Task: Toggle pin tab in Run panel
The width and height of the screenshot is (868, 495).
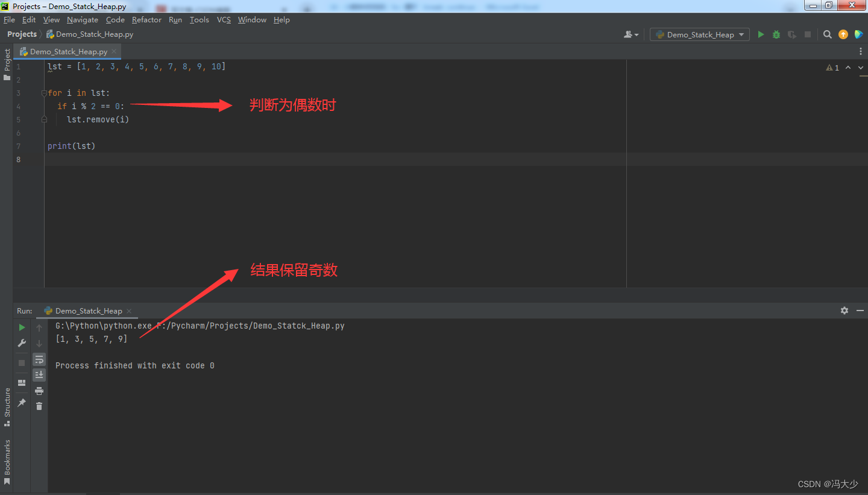Action: [x=22, y=402]
